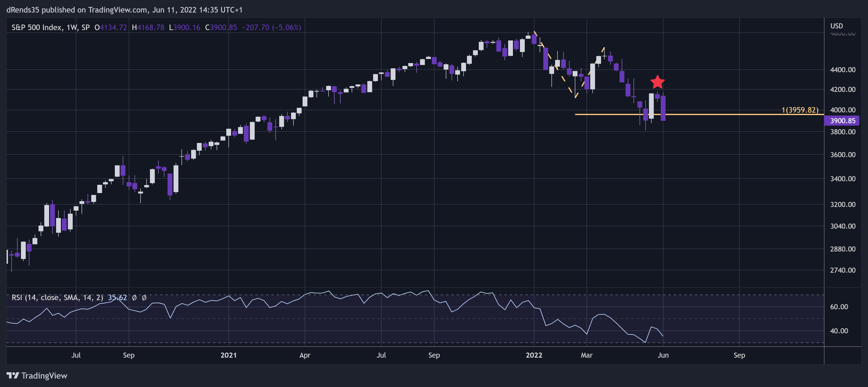This screenshot has width=868, height=387.
Task: Click the 3800.00 price axis label
Action: 843,132
